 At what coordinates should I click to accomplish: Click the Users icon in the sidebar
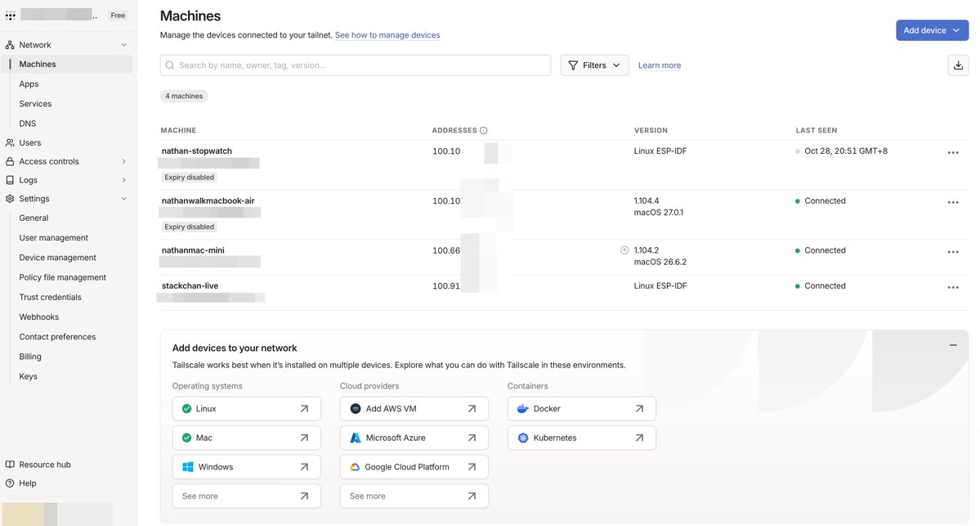click(x=9, y=142)
